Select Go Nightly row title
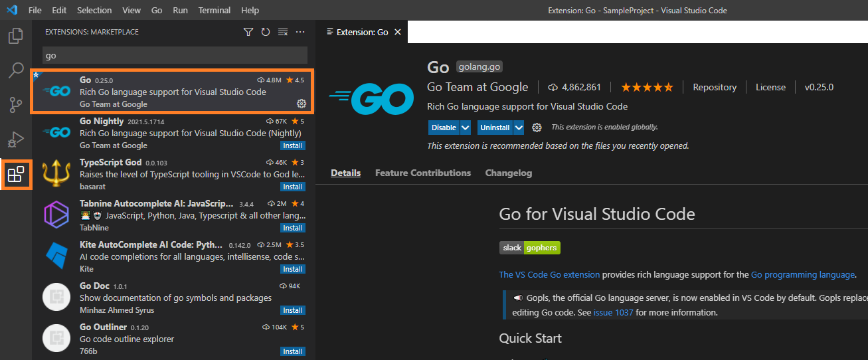The image size is (868, 360). (x=102, y=121)
